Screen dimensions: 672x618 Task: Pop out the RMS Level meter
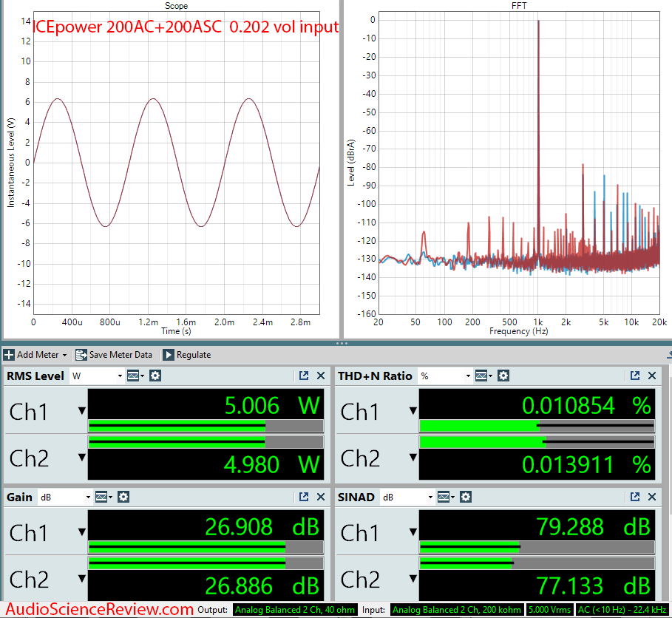point(304,376)
